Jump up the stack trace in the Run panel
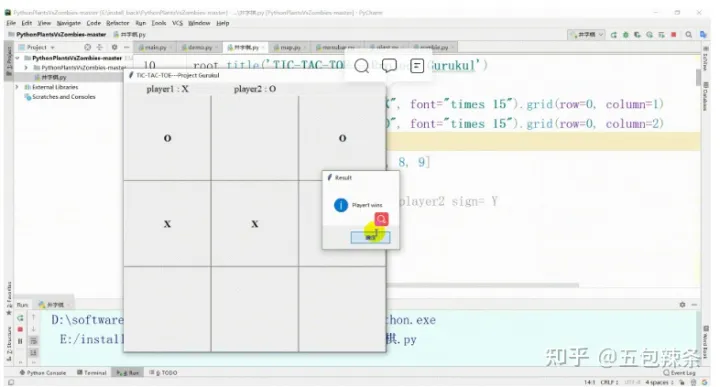 33,318
